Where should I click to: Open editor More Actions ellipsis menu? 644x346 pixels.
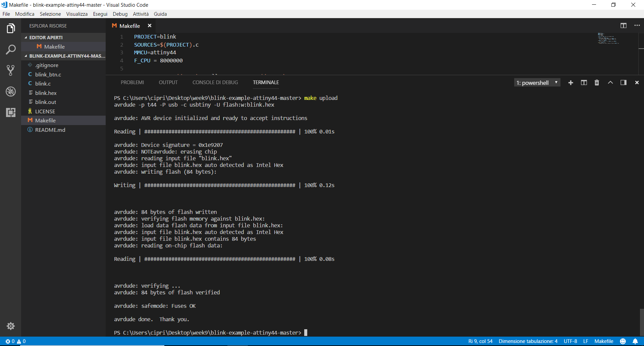(637, 26)
